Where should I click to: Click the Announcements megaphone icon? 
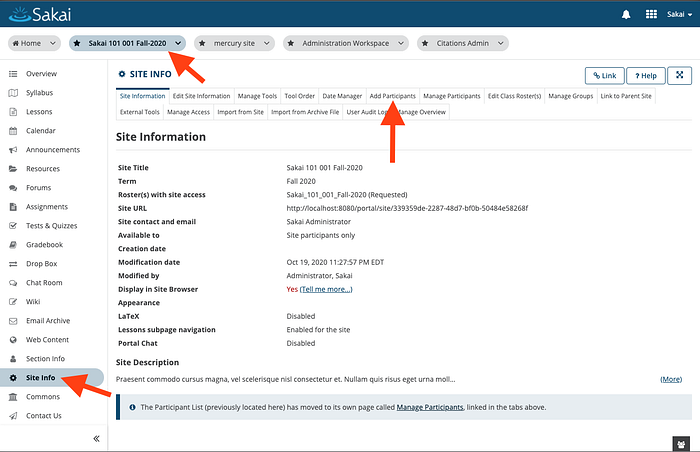pos(13,150)
